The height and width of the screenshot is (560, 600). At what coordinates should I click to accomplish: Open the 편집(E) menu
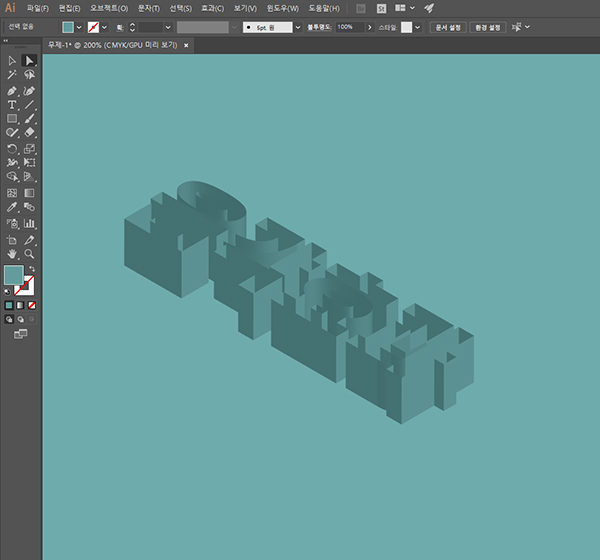pyautogui.click(x=69, y=8)
